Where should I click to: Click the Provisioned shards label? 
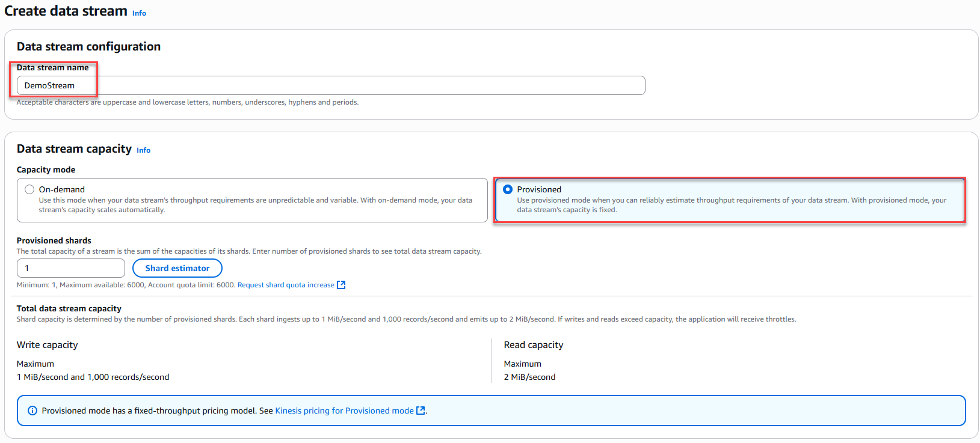(x=54, y=240)
